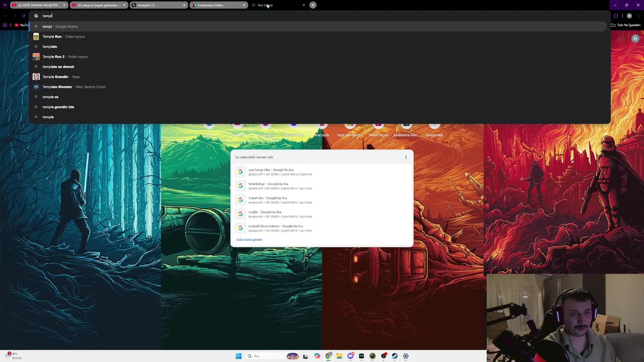The width and height of the screenshot is (644, 362).
Task: Open 'muğla - Google'da Ara' entry
Action: [322, 214]
